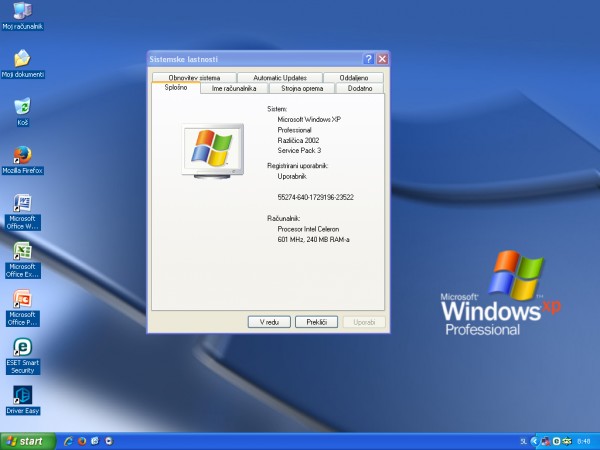Screen dimensions: 600x450
Task: Open the Start menu
Action: point(28,441)
